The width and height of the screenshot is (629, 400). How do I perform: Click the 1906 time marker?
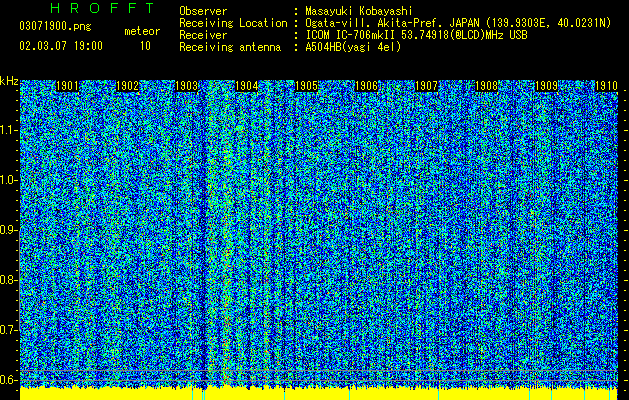tap(367, 86)
